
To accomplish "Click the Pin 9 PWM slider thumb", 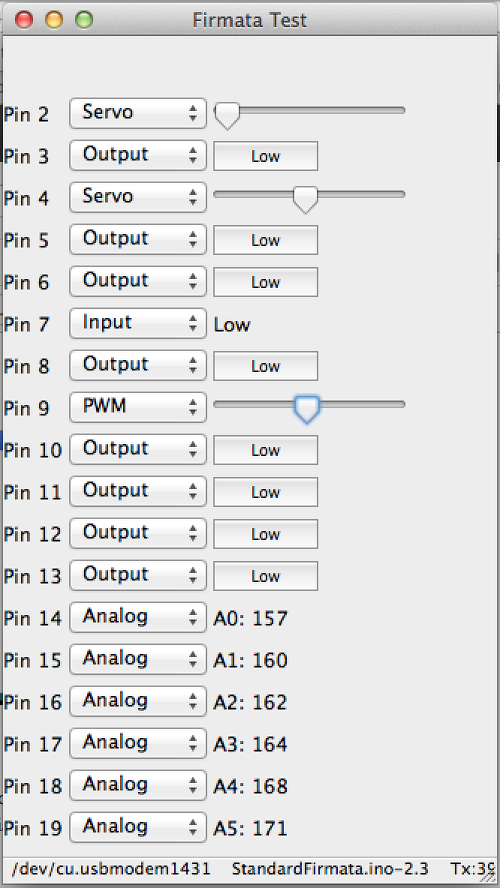I will (x=306, y=410).
